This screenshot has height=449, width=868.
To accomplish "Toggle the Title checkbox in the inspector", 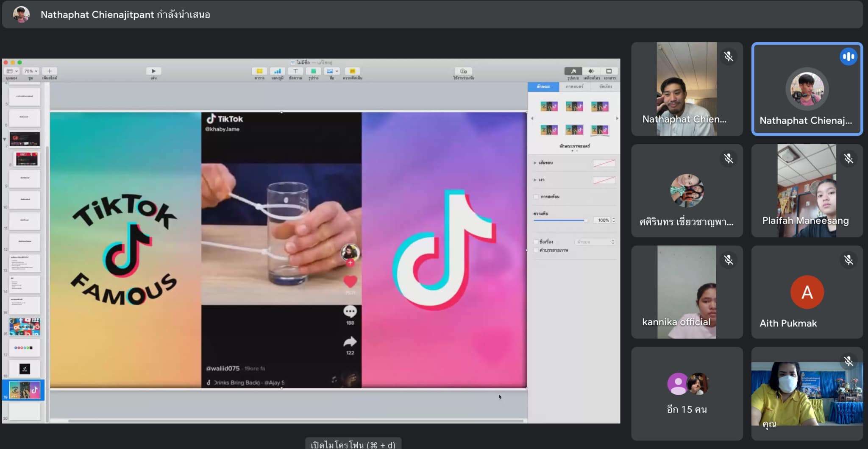I will (536, 242).
